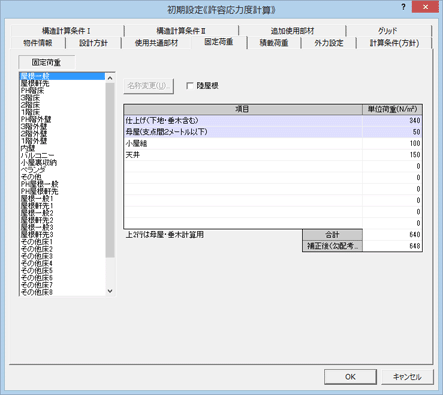The image size is (443, 395).
Task: Click the 小屋組 unit load value cell
Action: 392,143
